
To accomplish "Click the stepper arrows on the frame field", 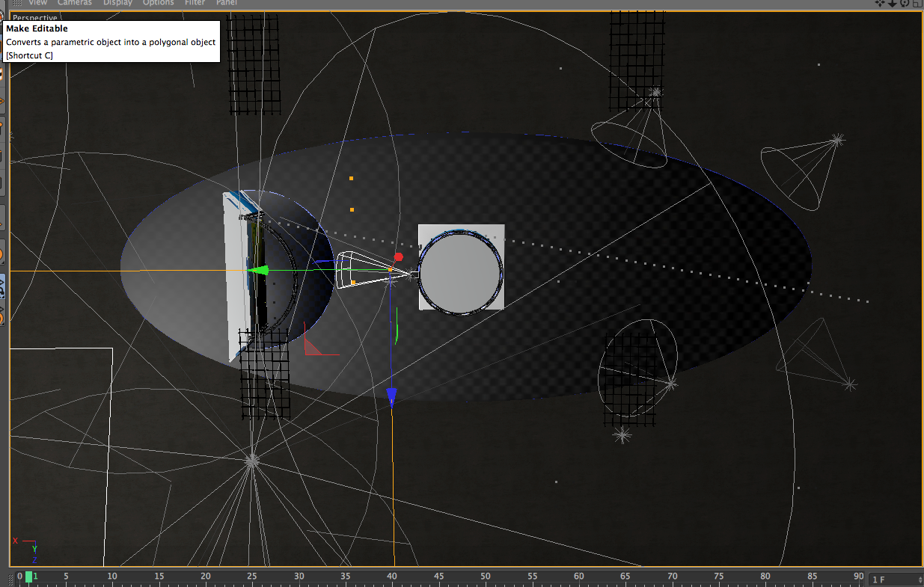I will (920, 580).
